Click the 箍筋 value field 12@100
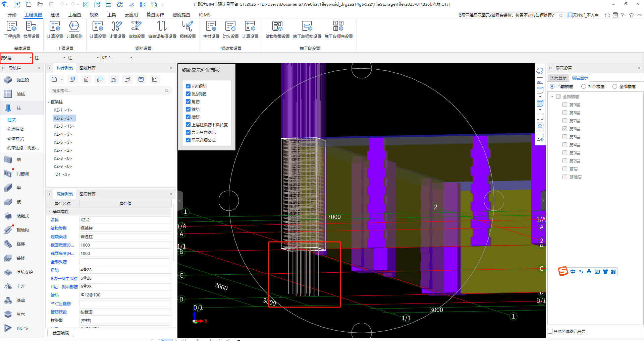Viewport: 644px width, 341px height. tap(125, 295)
